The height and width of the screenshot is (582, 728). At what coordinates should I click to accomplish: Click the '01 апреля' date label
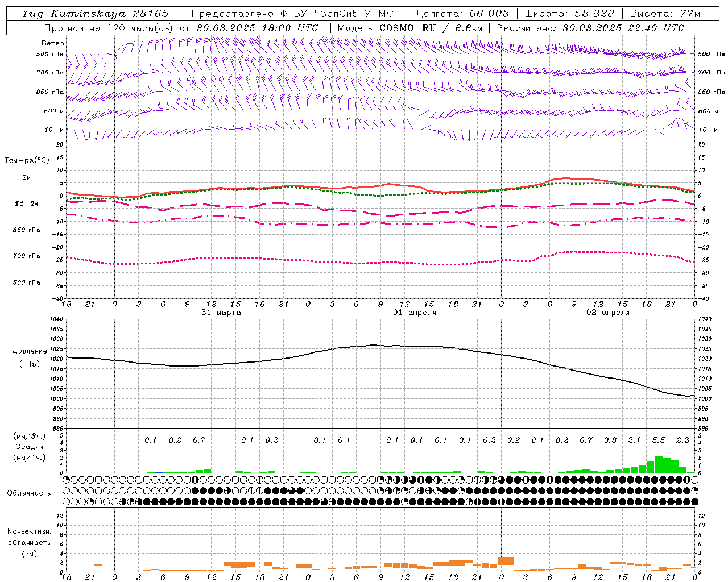(415, 313)
